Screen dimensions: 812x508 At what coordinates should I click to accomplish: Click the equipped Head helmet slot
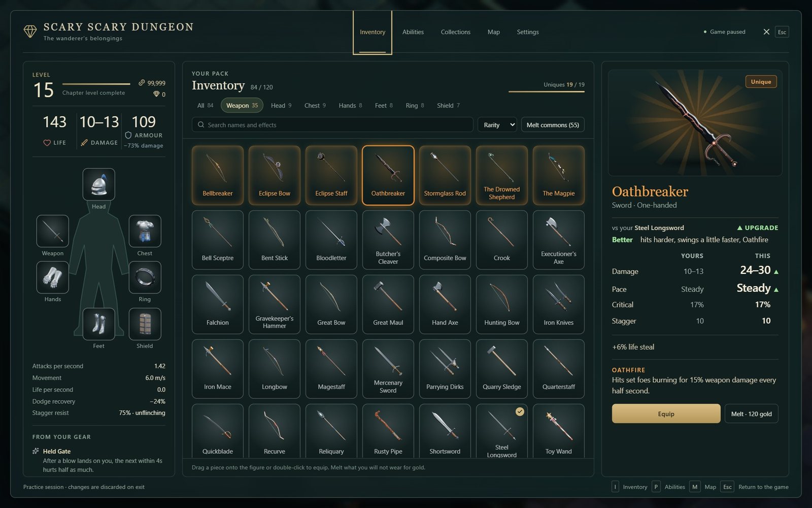(x=99, y=184)
